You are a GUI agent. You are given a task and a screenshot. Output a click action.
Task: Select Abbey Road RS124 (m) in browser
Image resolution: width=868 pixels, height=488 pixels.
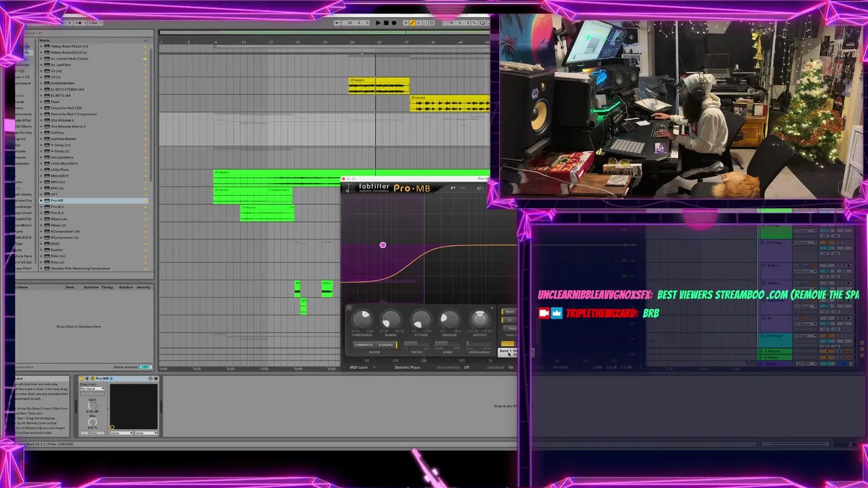point(69,46)
